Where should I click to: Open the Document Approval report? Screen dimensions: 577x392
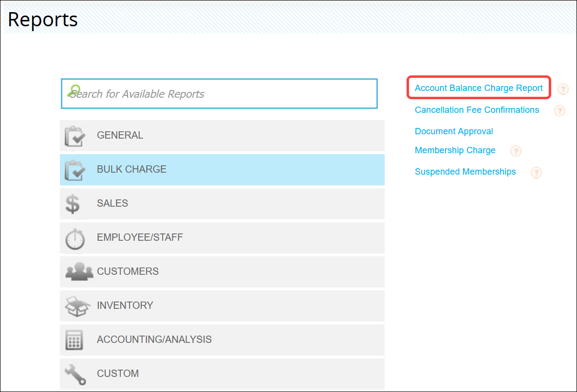point(454,131)
